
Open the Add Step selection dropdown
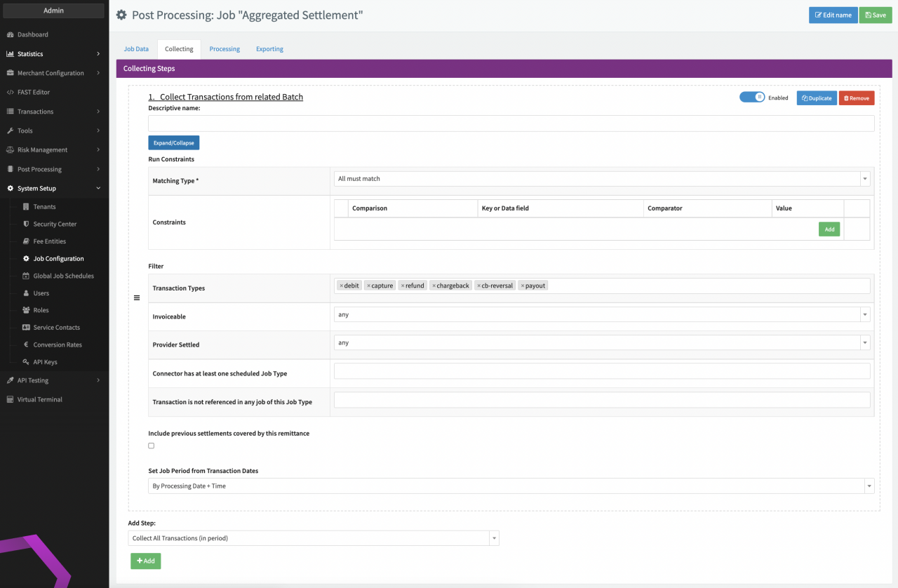pos(314,538)
